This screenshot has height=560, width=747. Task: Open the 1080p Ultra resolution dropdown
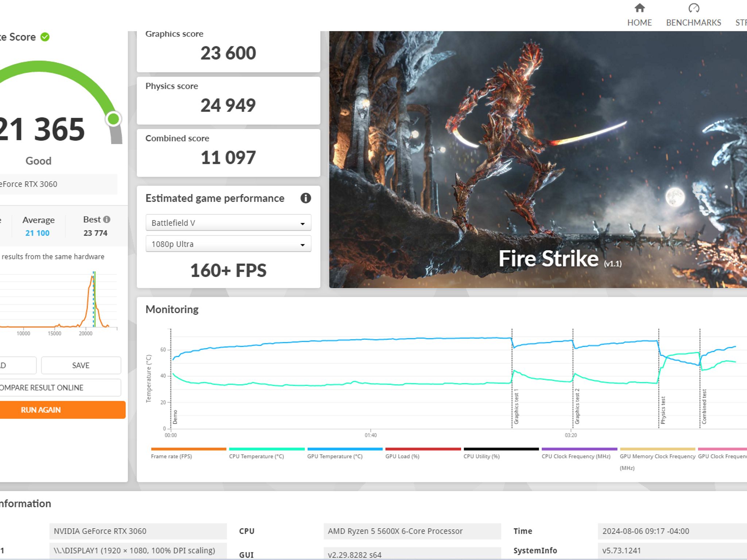tap(228, 244)
